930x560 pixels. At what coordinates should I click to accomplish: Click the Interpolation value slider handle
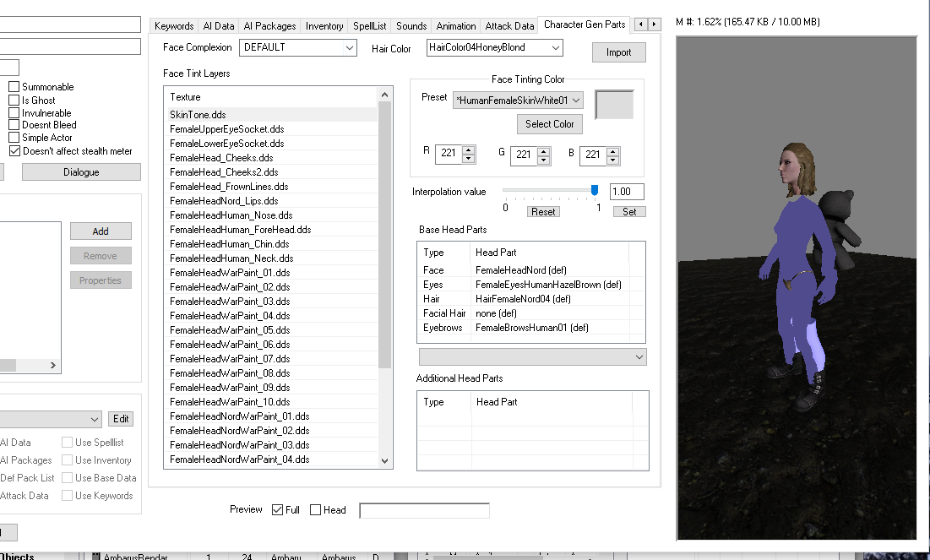coord(595,190)
